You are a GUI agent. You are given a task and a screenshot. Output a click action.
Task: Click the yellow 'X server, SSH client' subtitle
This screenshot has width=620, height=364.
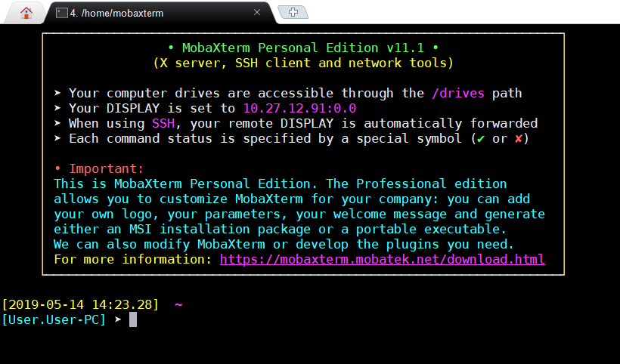(303, 63)
